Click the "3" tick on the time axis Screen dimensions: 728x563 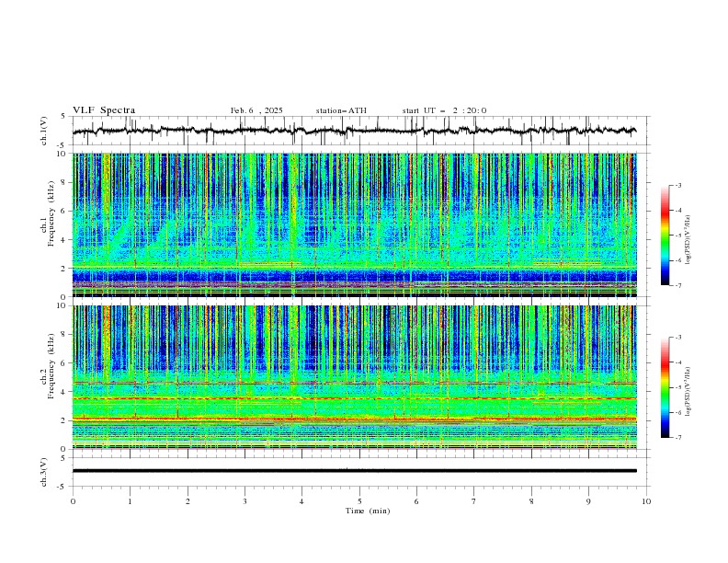245,501
